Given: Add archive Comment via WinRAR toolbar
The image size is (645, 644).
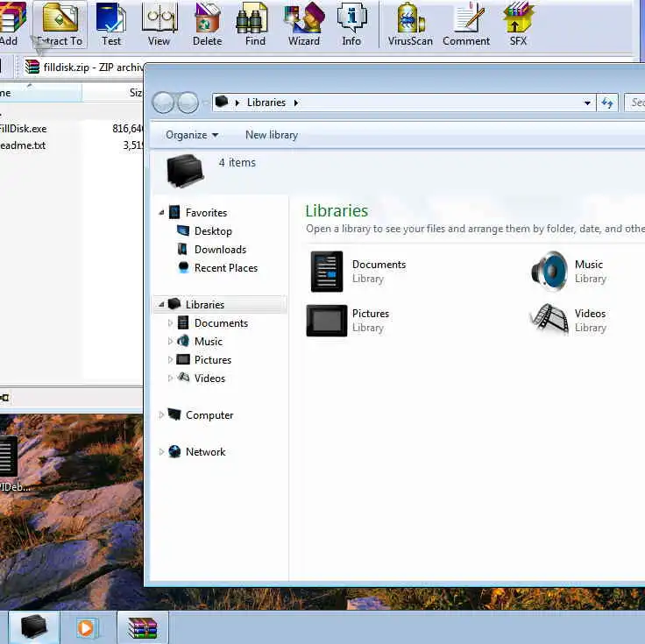Looking at the screenshot, I should click(466, 24).
